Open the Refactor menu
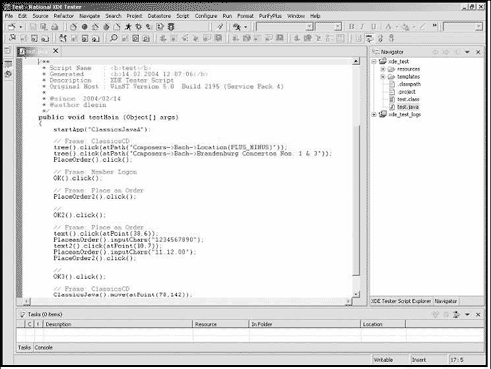The width and height of the screenshot is (491, 369). point(63,16)
